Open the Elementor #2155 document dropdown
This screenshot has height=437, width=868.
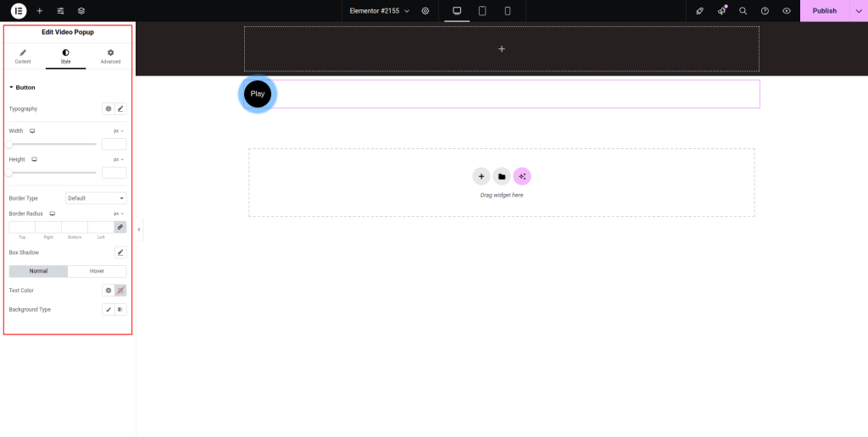tap(379, 10)
